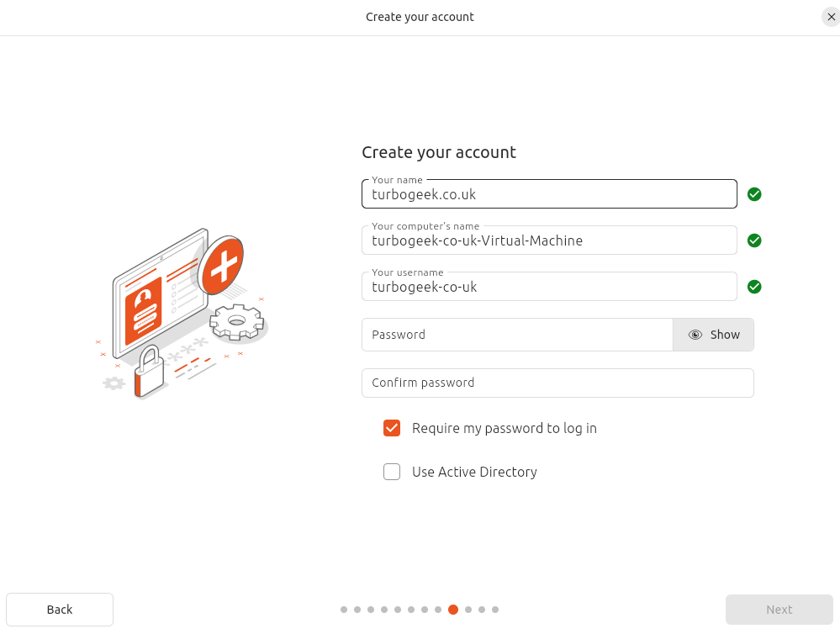Click the first grey progress dot
The width and height of the screenshot is (840, 634).
tap(344, 610)
